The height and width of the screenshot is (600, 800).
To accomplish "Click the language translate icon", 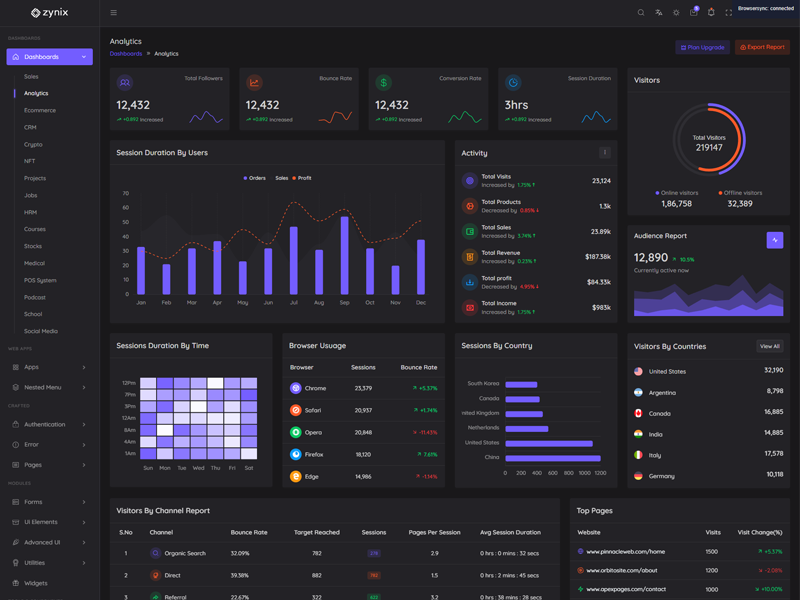I will click(x=658, y=13).
